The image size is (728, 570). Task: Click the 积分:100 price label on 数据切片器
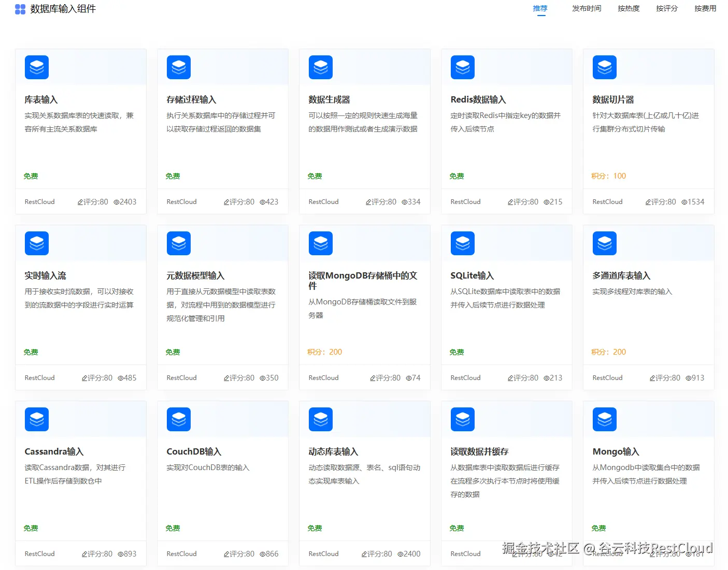coord(608,176)
